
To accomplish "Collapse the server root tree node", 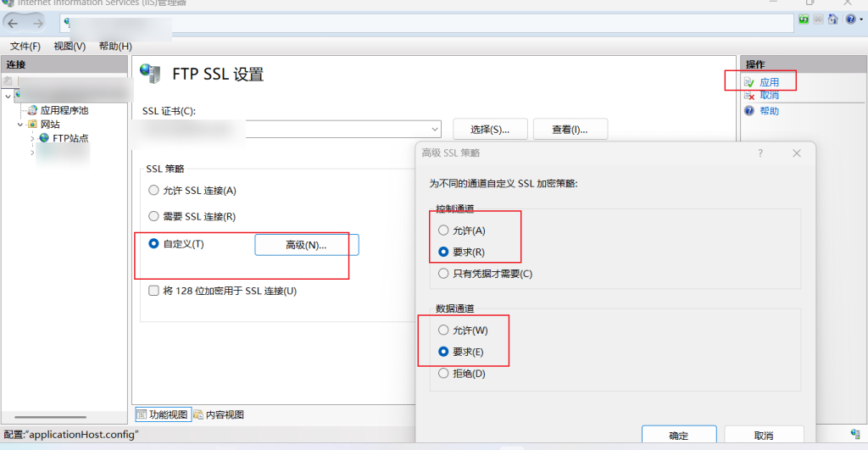I will click(8, 97).
